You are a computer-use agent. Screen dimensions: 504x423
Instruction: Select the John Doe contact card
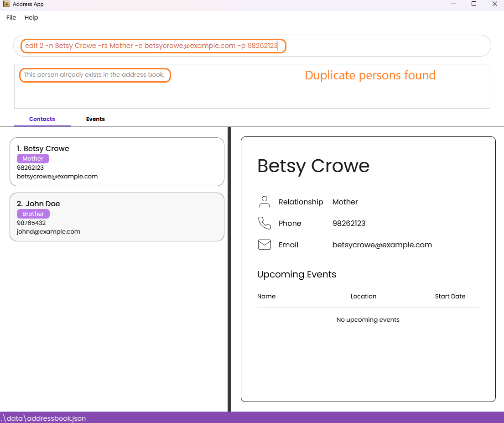click(x=117, y=217)
